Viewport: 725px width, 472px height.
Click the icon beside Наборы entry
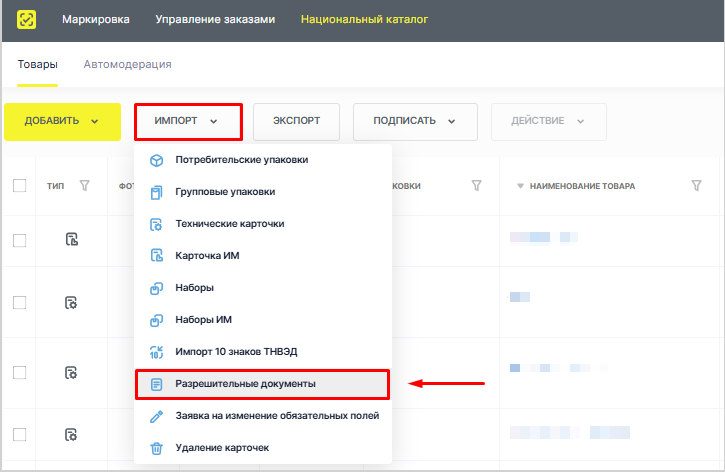[x=157, y=288]
